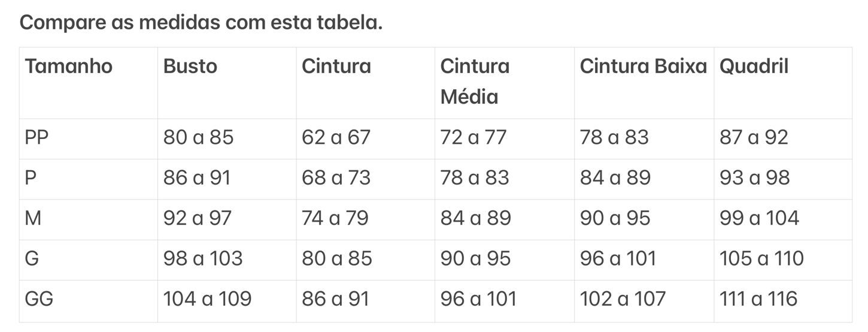
Task: Select the 'G' size row label
Action: [x=32, y=258]
